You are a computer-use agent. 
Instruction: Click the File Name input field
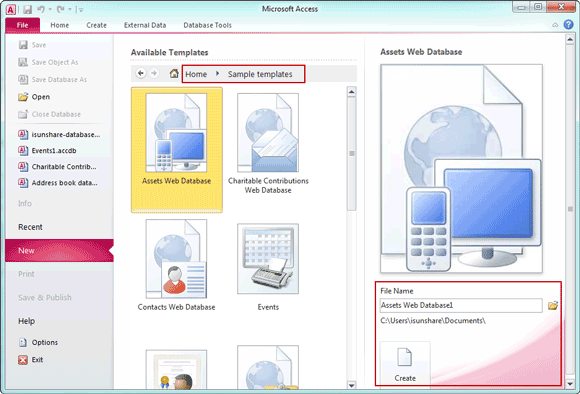pyautogui.click(x=461, y=306)
